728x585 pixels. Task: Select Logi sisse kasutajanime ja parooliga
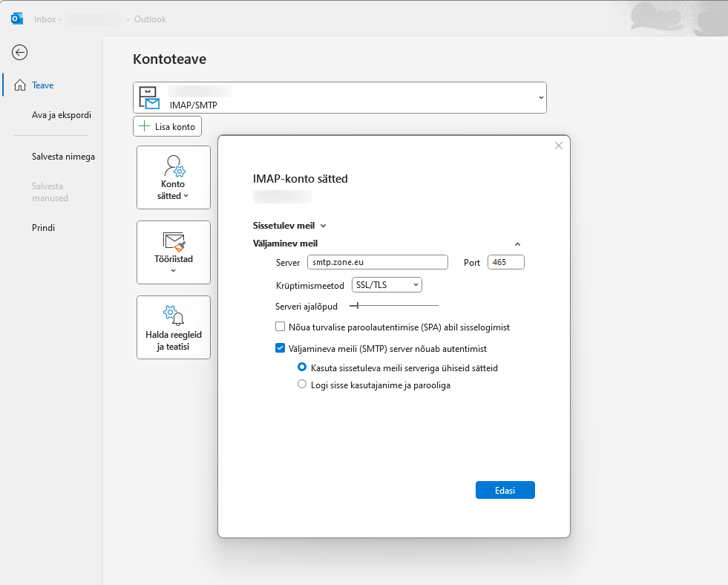(302, 385)
